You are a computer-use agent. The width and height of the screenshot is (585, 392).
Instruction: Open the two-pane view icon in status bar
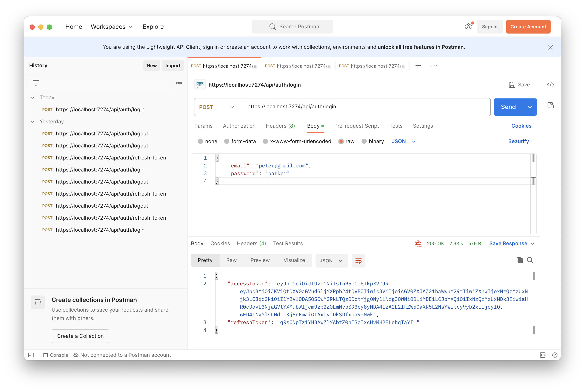543,355
